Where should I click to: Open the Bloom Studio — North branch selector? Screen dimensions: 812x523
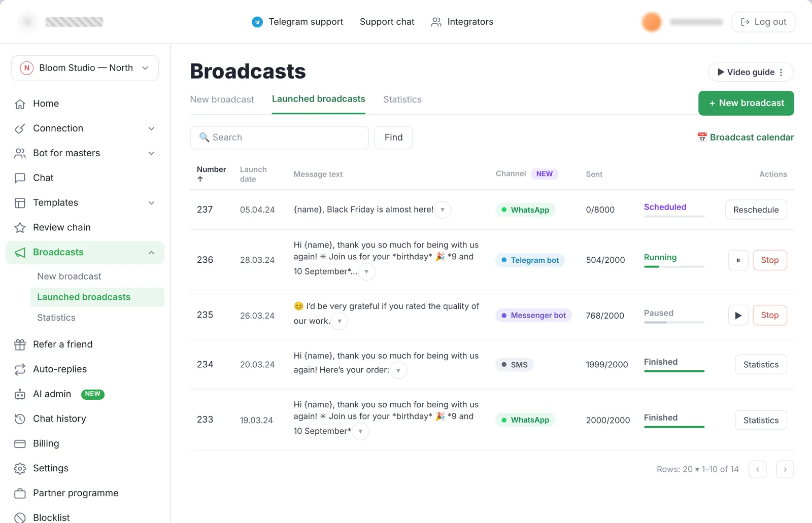tap(85, 68)
